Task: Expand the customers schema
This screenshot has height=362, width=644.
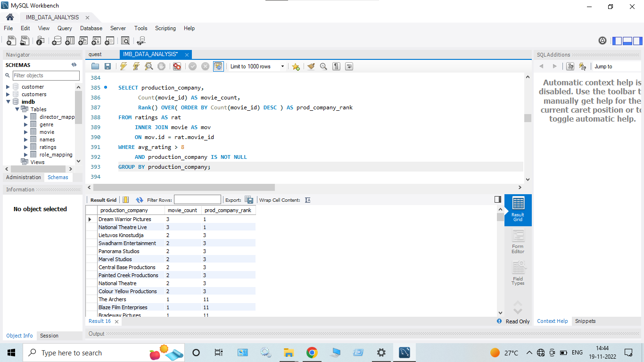Action: click(8, 94)
